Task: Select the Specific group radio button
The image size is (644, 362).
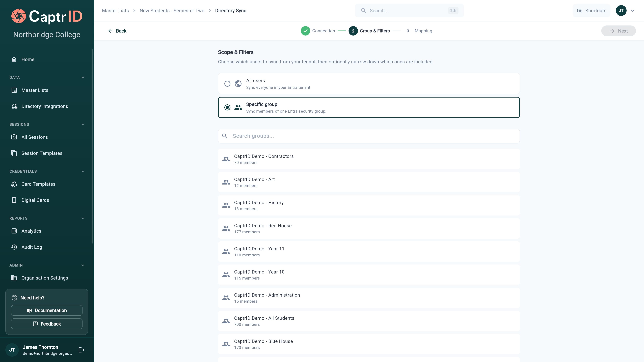Action: [227, 107]
